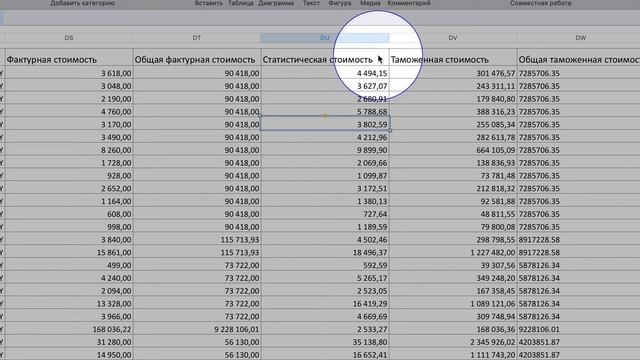Viewport: 640px width, 360px height.
Task: Select column header DW
Action: (580, 38)
